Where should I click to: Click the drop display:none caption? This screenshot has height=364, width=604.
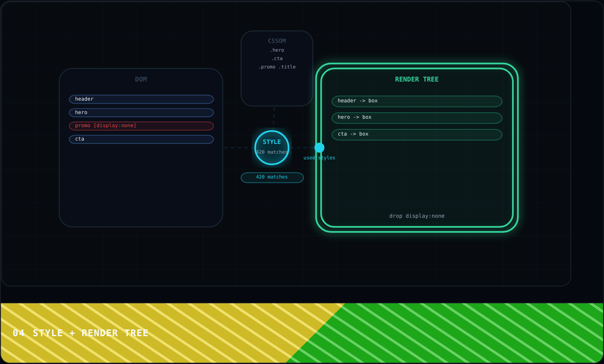point(417,216)
